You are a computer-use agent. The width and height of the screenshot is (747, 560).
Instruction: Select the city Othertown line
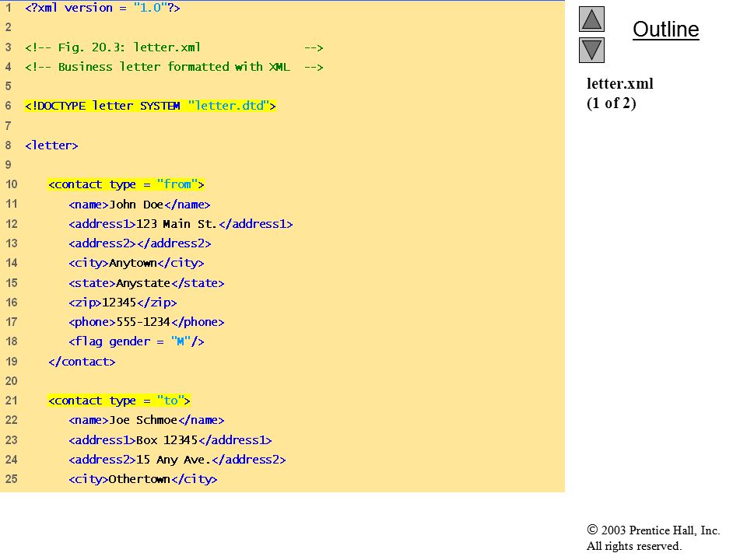point(143,480)
